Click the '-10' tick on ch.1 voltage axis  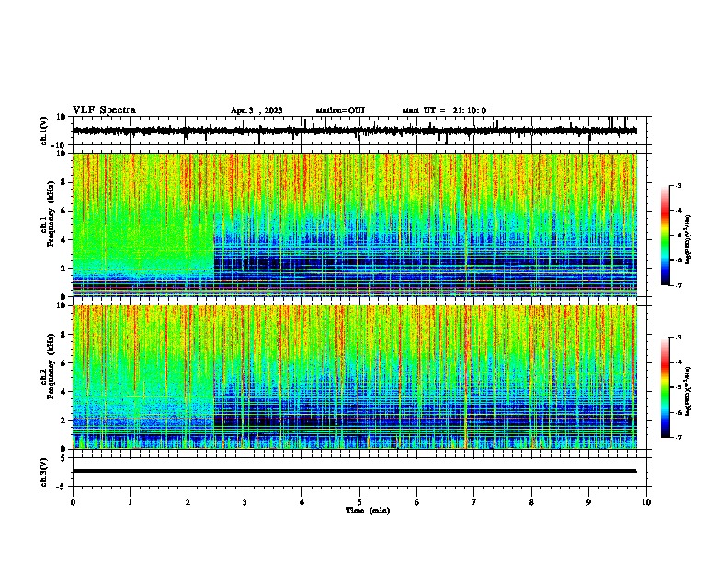(60, 145)
